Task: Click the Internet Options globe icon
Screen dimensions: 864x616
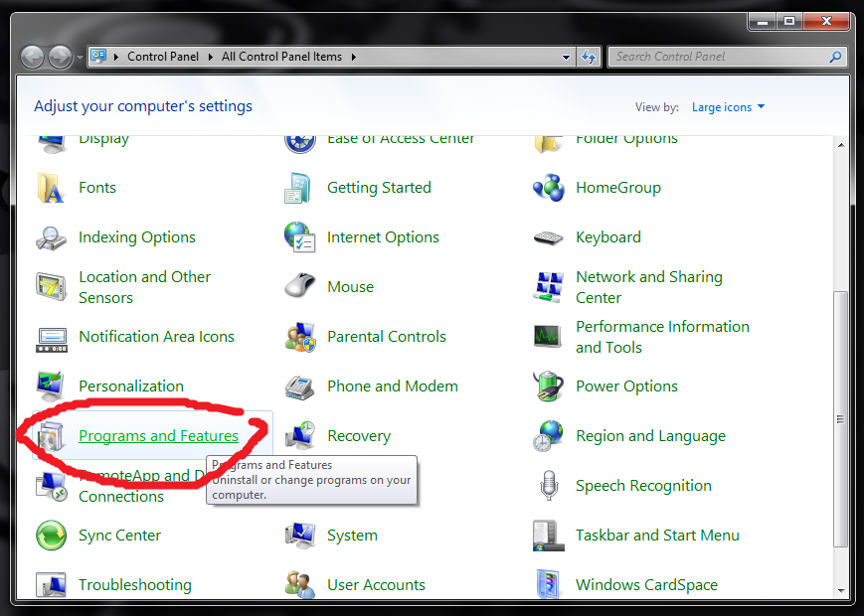Action: (299, 237)
